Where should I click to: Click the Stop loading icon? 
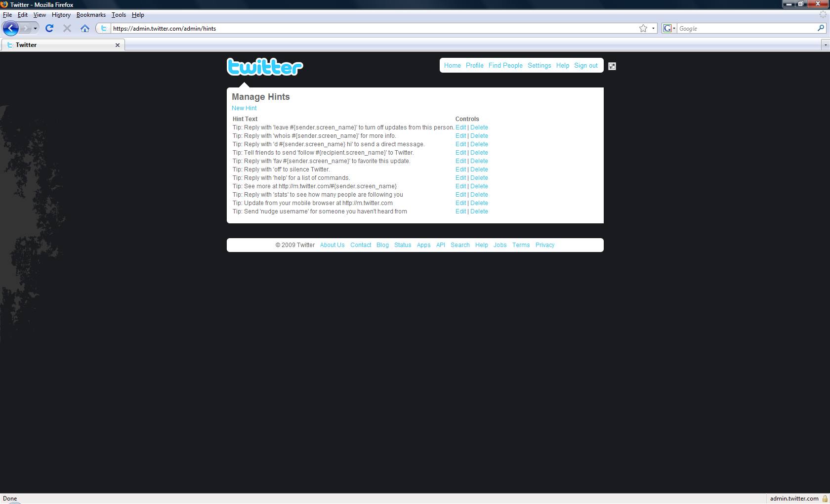pos(67,28)
